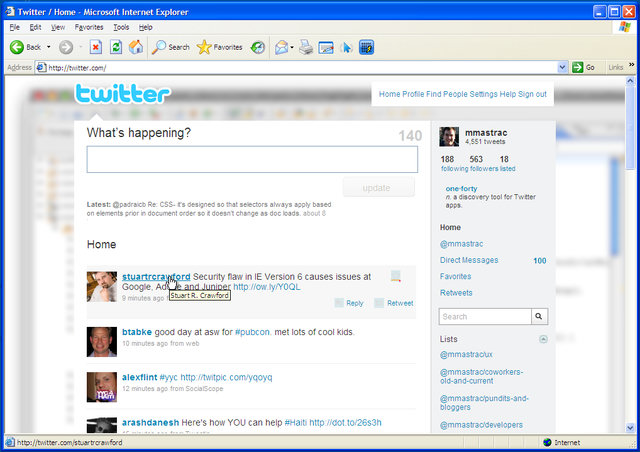Open @mmastrac mentions in sidebar
This screenshot has height=452, width=640.
point(461,244)
